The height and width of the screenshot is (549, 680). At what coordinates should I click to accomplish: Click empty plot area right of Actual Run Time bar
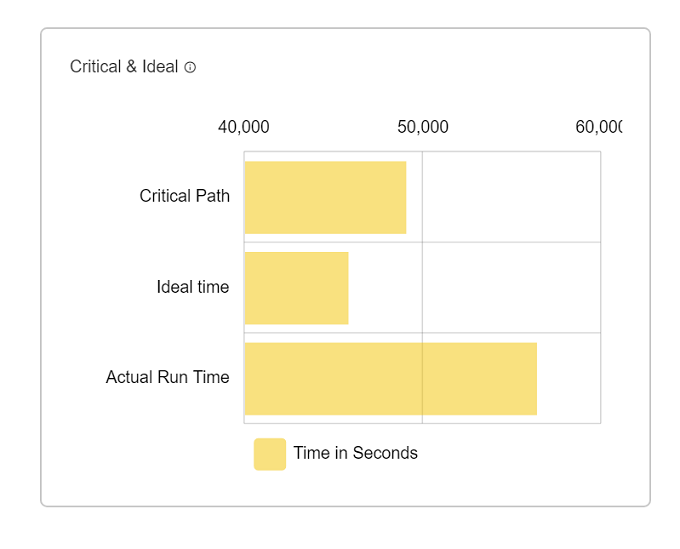point(569,378)
